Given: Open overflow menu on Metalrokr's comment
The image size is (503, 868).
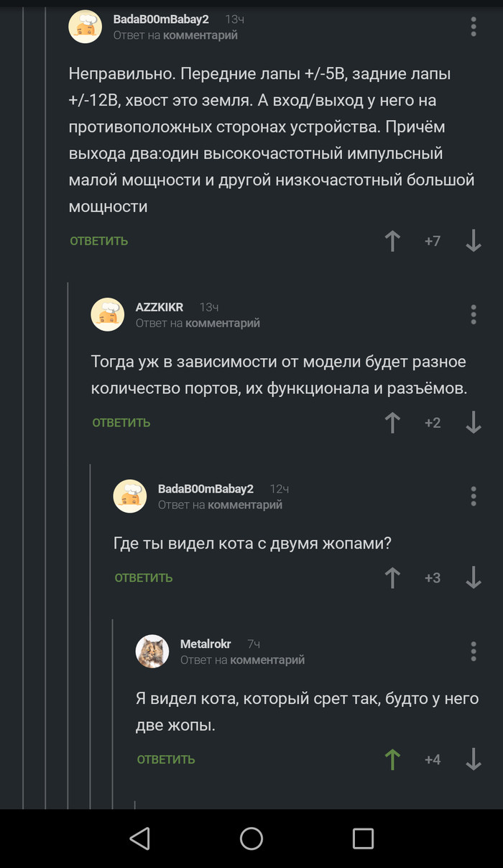Looking at the screenshot, I should (x=474, y=651).
